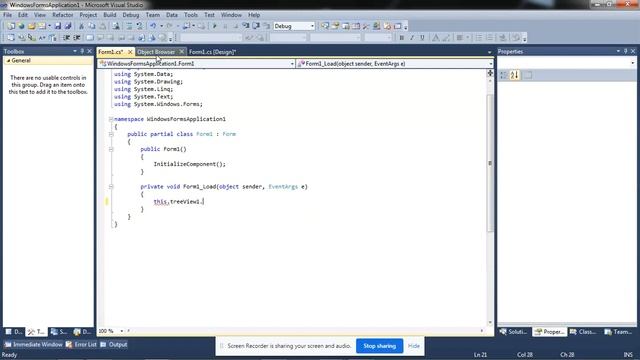Switch to Object Browser tab
Screen dimensions: 640x360
[156, 52]
